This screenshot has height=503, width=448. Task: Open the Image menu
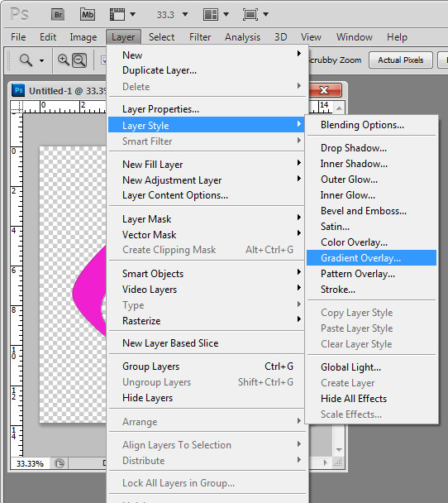(x=83, y=37)
